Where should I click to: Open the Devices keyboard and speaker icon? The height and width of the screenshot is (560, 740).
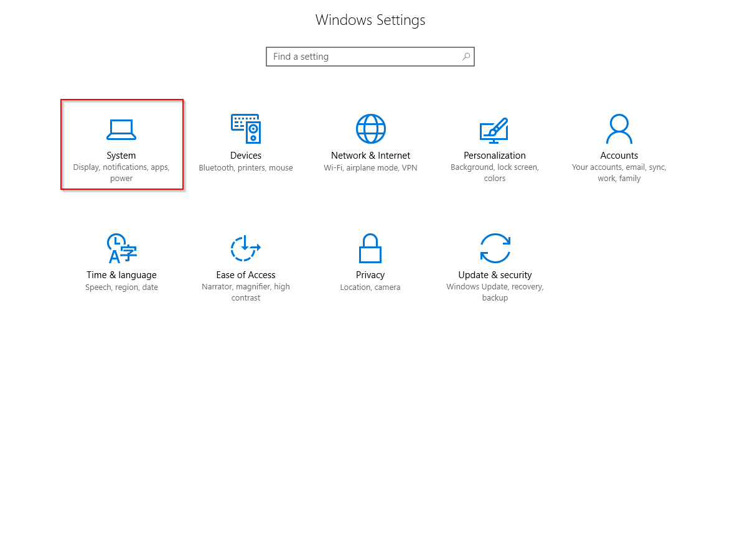[x=246, y=129]
